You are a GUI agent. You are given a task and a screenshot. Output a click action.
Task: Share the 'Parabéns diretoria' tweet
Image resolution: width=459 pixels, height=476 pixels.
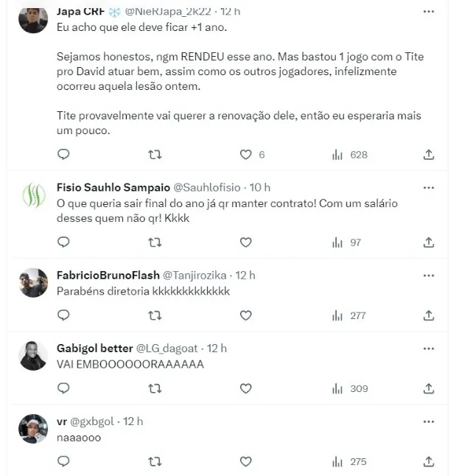point(429,315)
